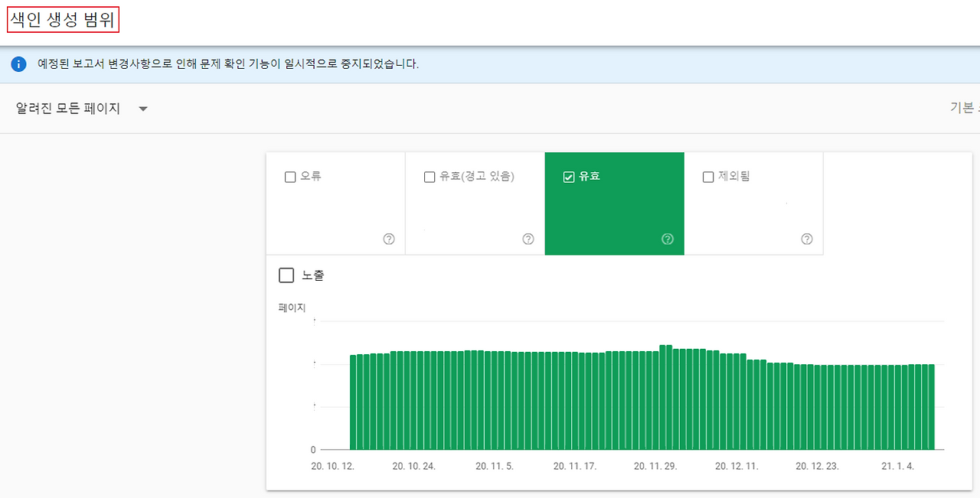Screen dimensions: 980x498
Task: Click the 20. 11. 5. date label
Action: (x=495, y=466)
